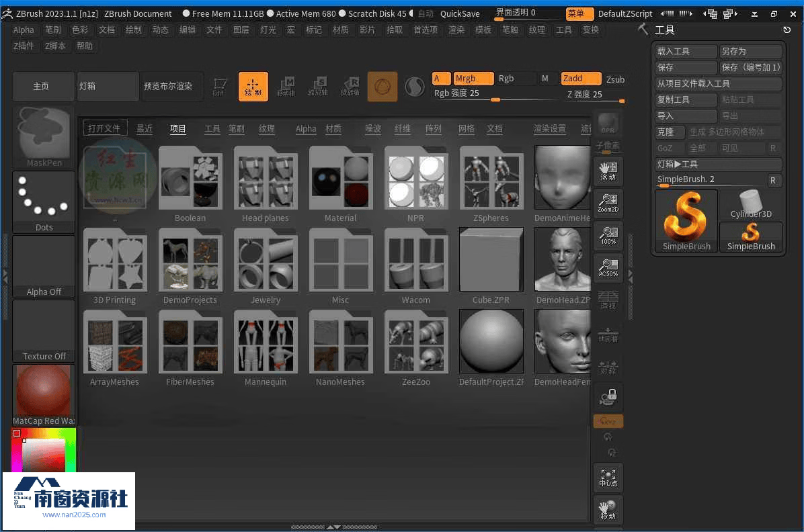Toggle the 灯箱 LightBox button
Screen dimensions: 804x532
tap(108, 86)
